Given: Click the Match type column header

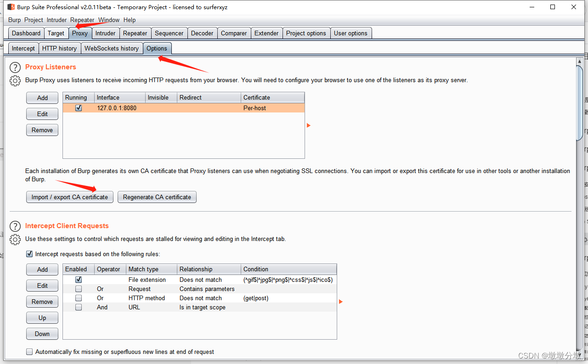Looking at the screenshot, I should click(152, 269).
